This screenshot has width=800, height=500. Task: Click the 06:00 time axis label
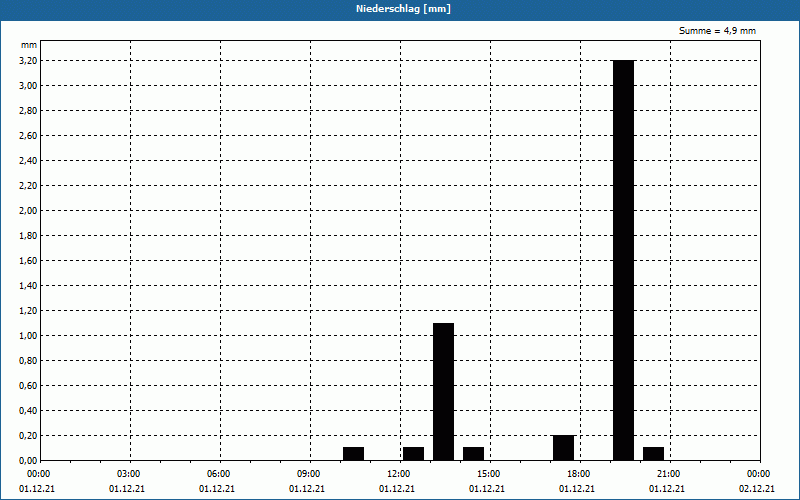(220, 474)
